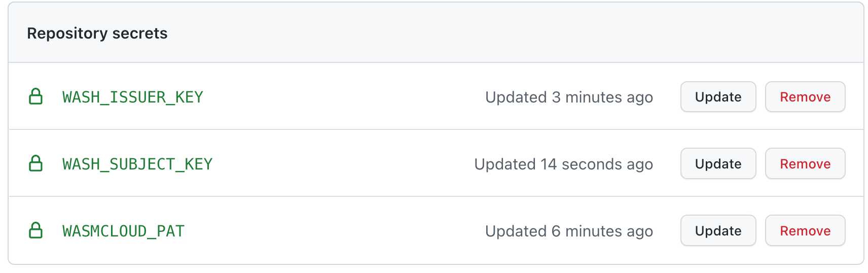The width and height of the screenshot is (868, 273).
Task: Select the WASH_SUBJECT_KEY secret name
Action: (137, 164)
